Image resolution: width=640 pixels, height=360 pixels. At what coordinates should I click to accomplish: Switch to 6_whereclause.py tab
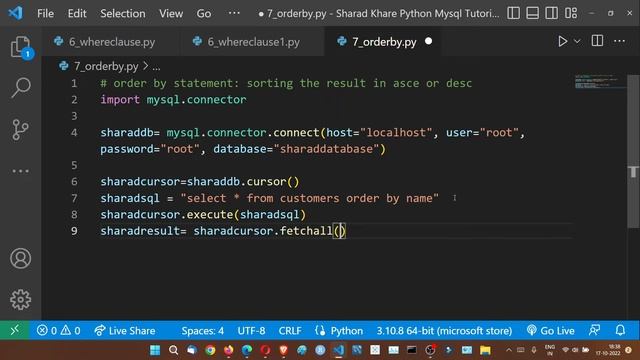point(112,42)
